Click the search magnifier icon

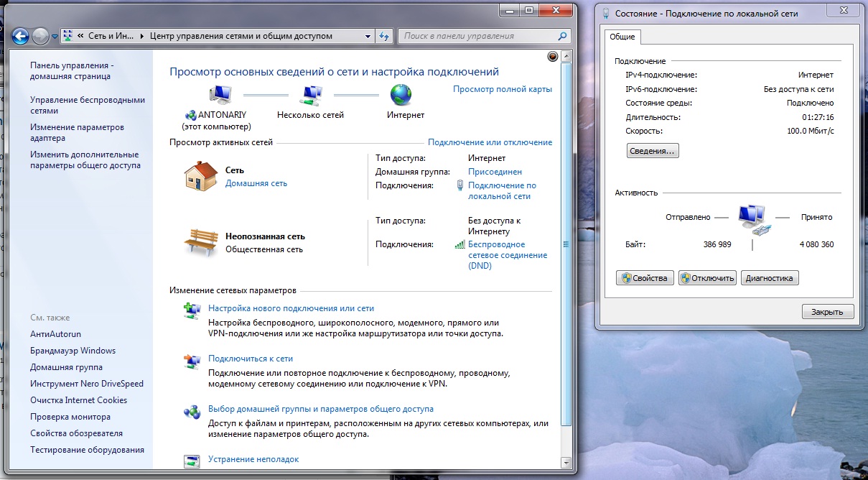coord(564,36)
